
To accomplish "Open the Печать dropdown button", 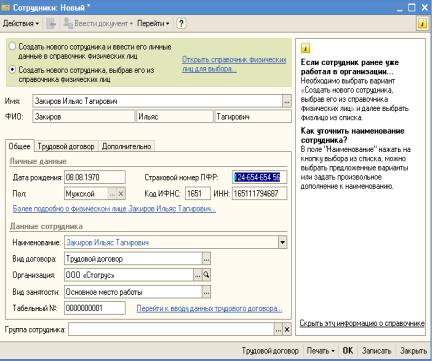I will (320, 351).
